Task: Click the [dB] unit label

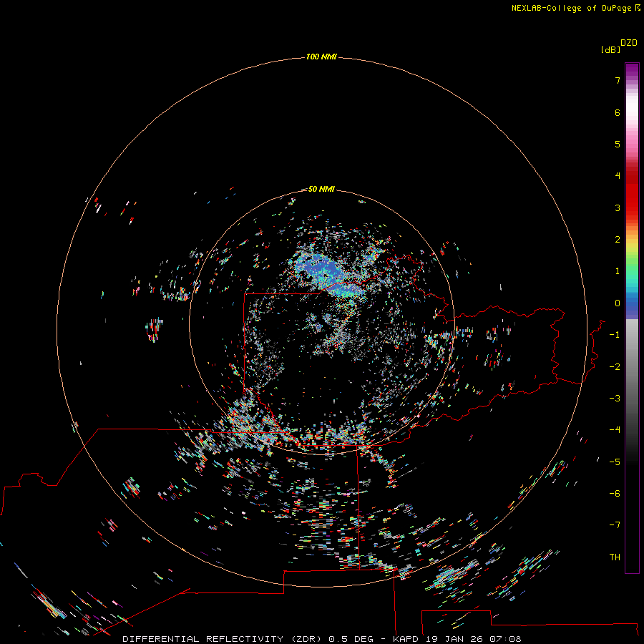Action: pos(610,49)
